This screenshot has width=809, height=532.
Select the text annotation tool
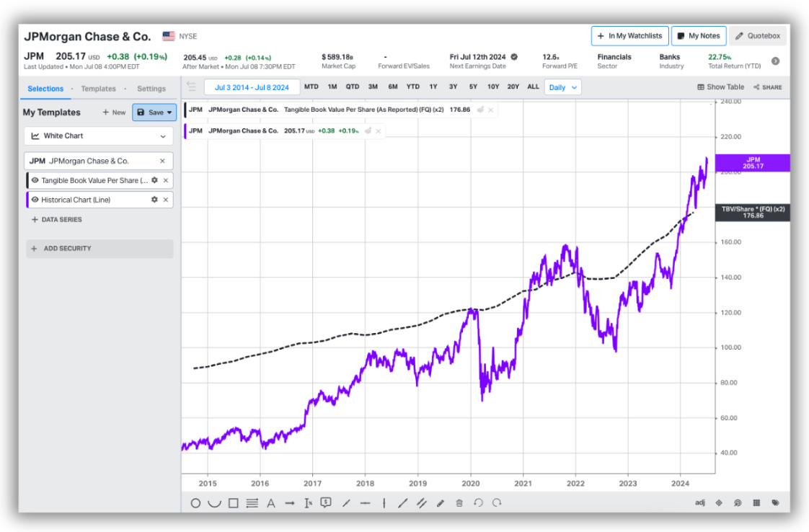pos(271,503)
